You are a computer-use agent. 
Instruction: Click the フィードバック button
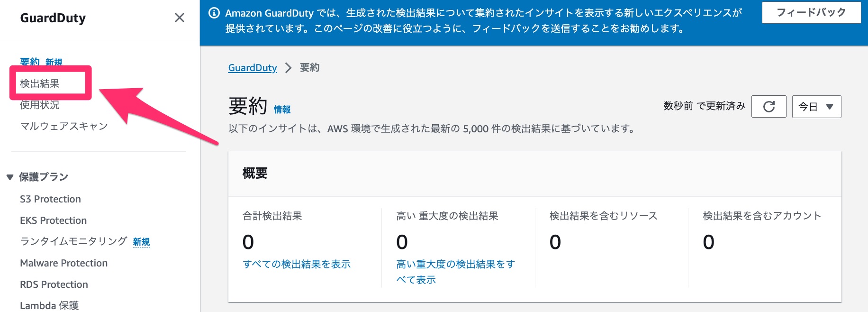pos(811,13)
